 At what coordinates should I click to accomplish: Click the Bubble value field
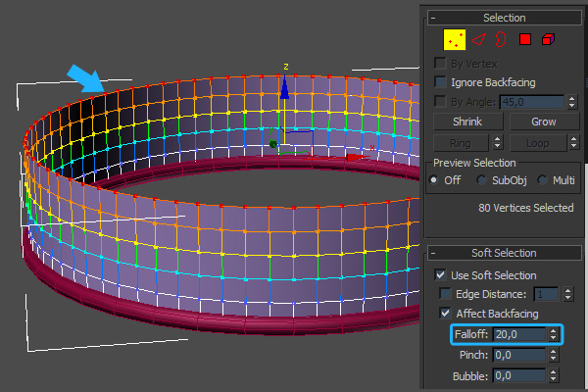click(518, 375)
